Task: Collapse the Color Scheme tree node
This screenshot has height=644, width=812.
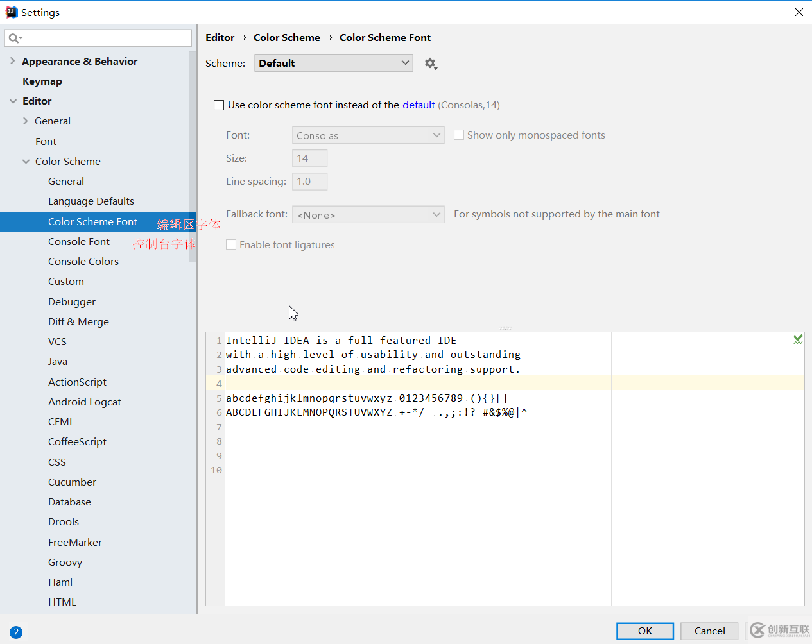Action: (26, 162)
